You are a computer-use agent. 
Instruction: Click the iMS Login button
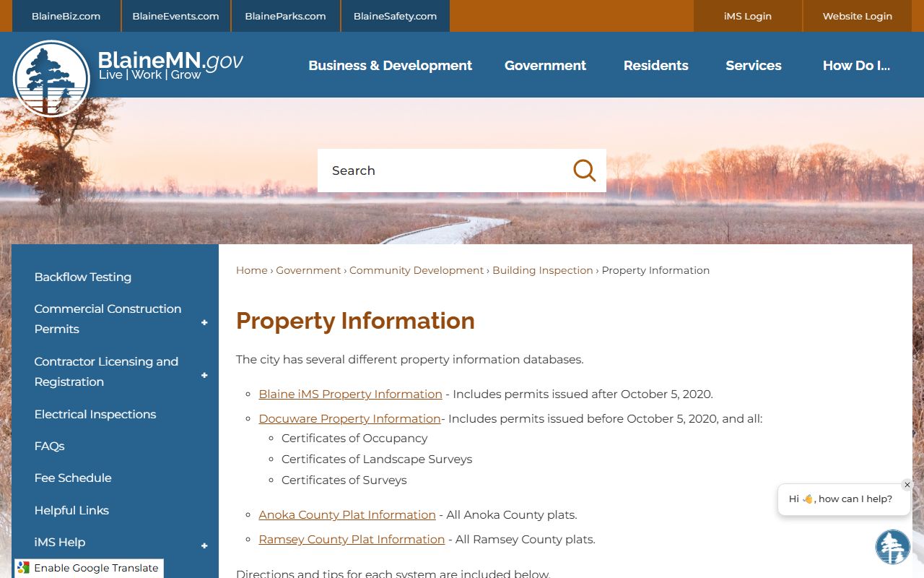click(x=748, y=16)
